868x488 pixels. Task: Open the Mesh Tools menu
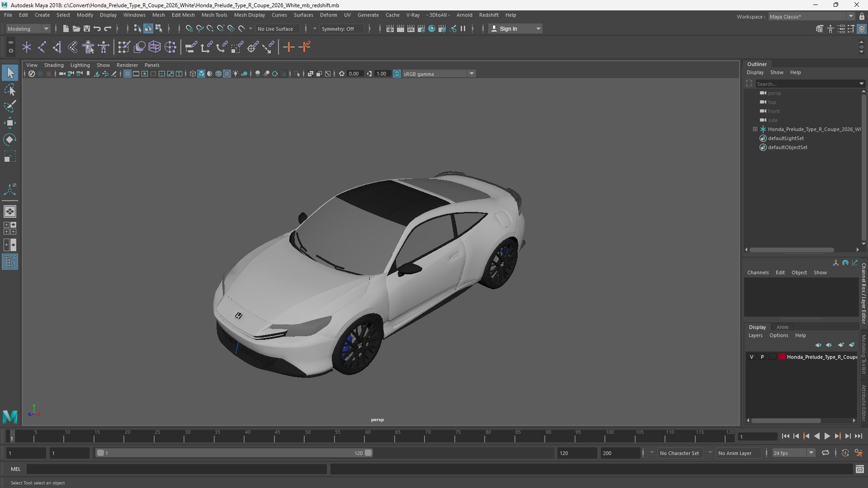[x=214, y=15]
